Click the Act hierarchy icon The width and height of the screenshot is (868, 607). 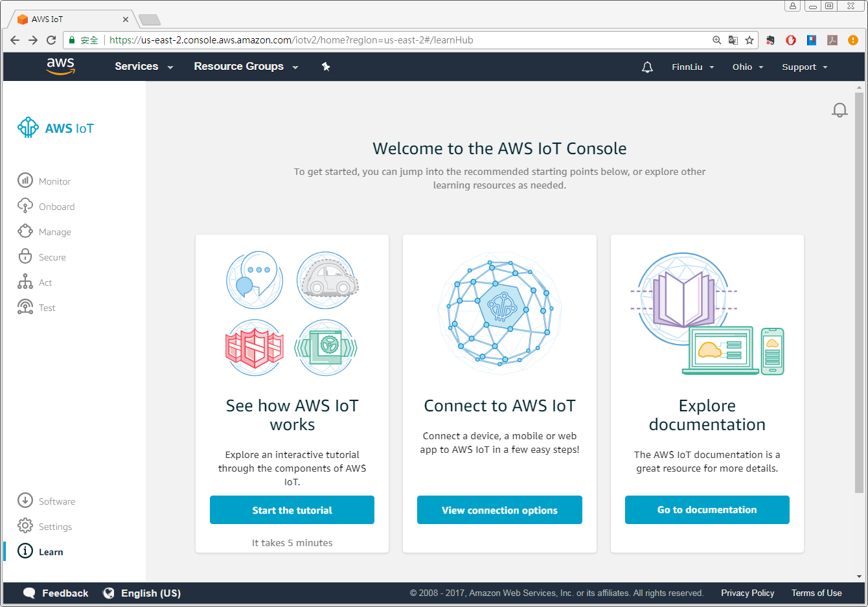click(25, 281)
